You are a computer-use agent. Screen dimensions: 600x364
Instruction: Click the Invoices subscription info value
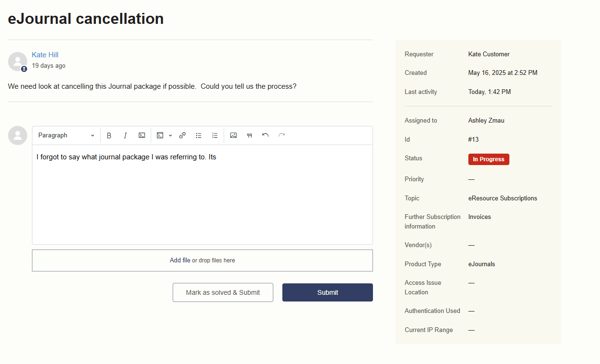(479, 217)
